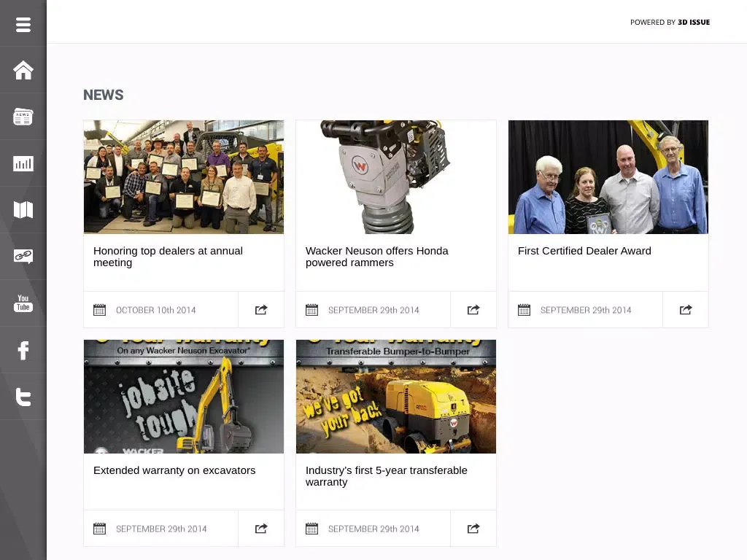747x560 pixels.
Task: Share the Honoring top dealers article
Action: point(261,310)
